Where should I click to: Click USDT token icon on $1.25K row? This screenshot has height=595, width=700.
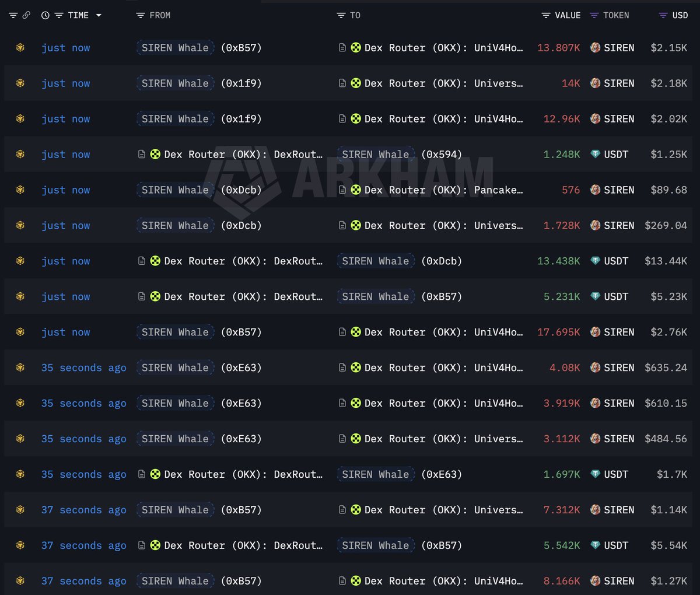click(596, 155)
